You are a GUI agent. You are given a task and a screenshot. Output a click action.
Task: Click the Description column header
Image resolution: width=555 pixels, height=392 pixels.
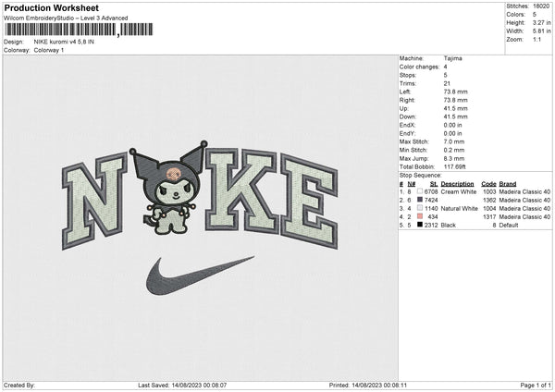(x=457, y=184)
